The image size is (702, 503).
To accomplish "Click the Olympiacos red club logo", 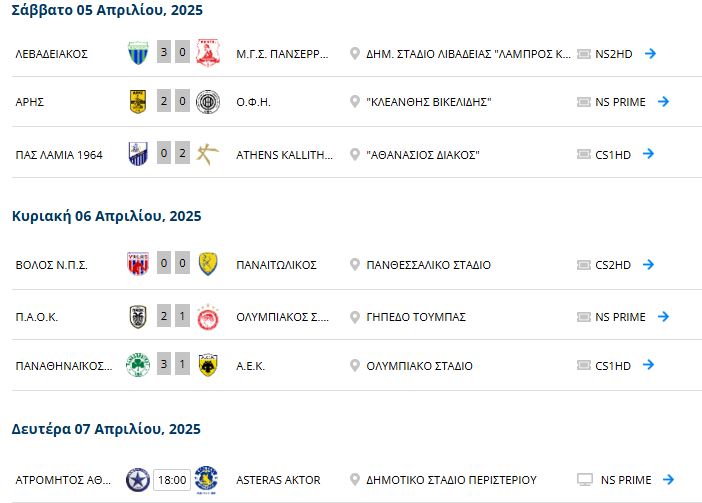I will click(208, 317).
